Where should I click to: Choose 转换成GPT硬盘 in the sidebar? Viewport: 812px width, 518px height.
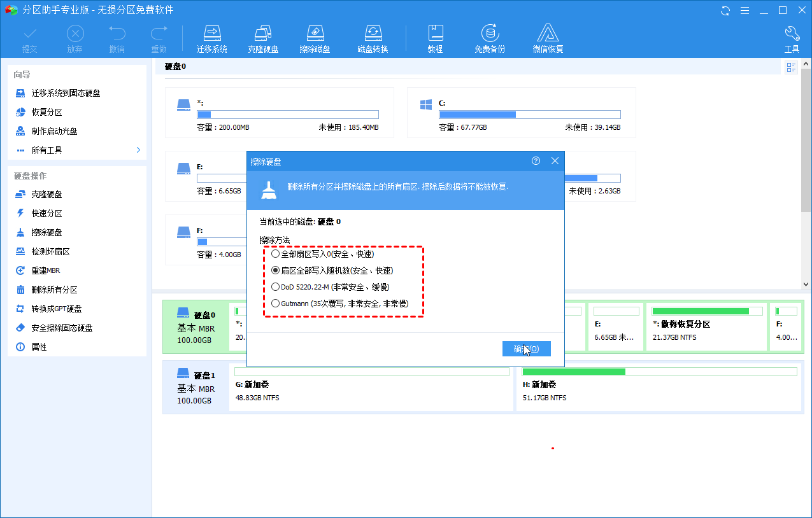click(x=56, y=309)
